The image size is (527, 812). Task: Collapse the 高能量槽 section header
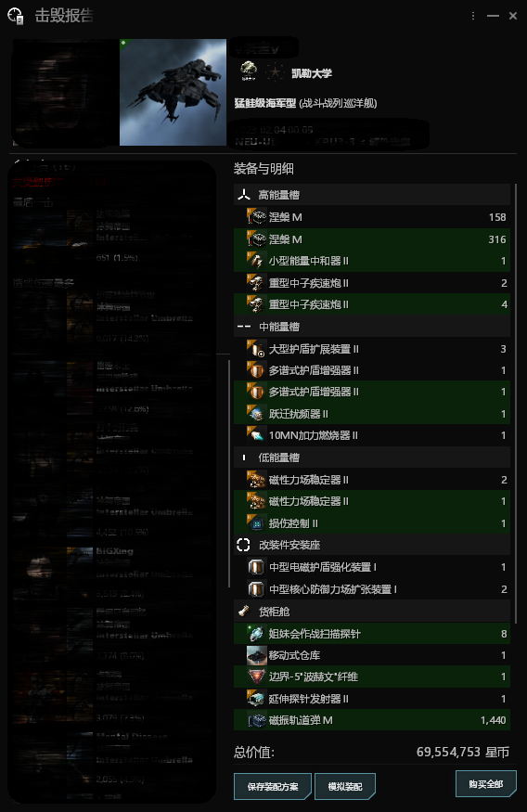coord(372,195)
